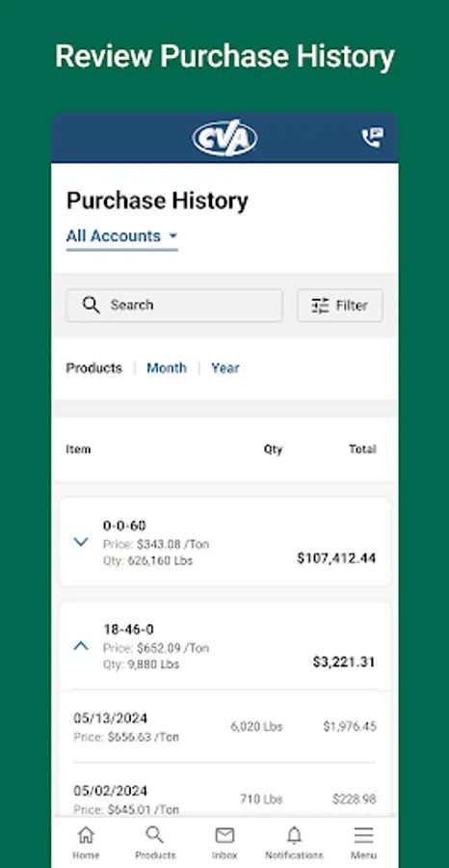Collapse the 18-46-0 product row
This screenshot has height=868, width=449.
coord(81,645)
